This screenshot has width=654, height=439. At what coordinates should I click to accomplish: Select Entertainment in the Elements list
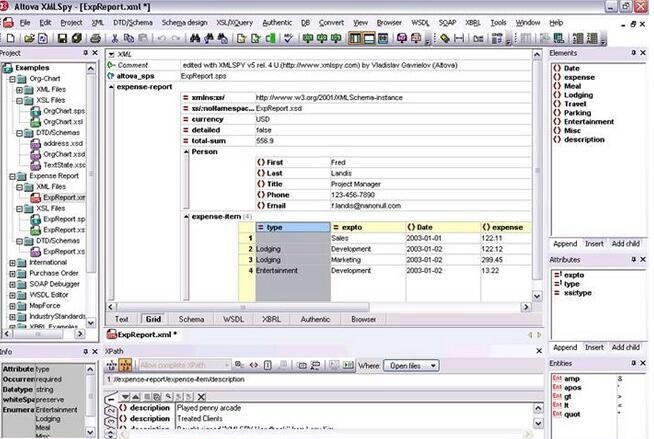pos(589,122)
